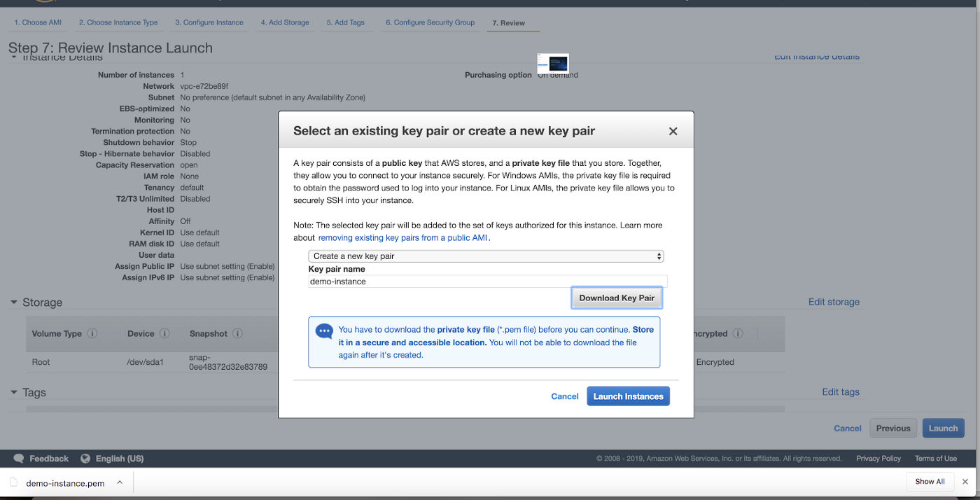Cancel the key pair dialog

coord(564,396)
